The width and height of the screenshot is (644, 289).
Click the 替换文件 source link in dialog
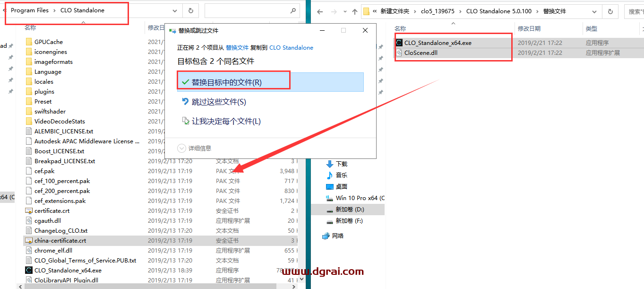[237, 47]
